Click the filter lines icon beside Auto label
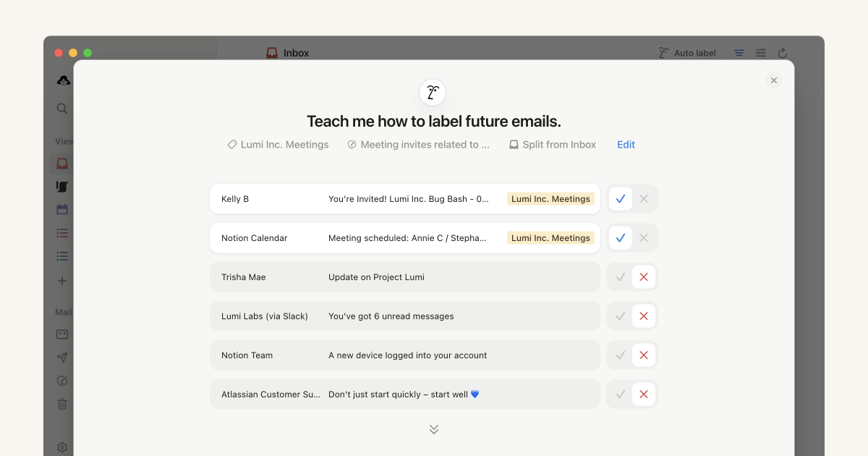This screenshot has width=868, height=456. (739, 52)
